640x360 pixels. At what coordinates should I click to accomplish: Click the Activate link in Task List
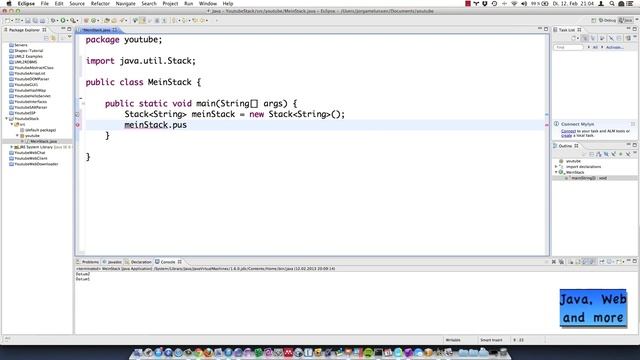[x=614, y=47]
